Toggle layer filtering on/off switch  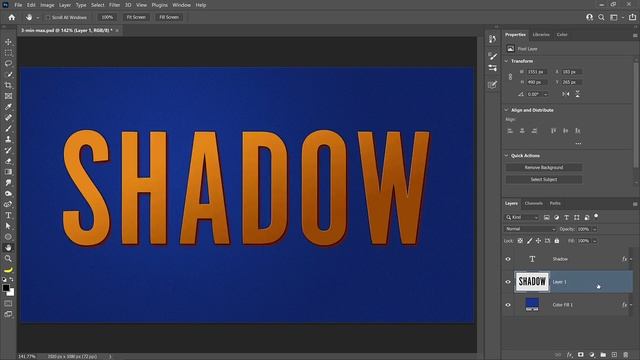pyautogui.click(x=596, y=216)
